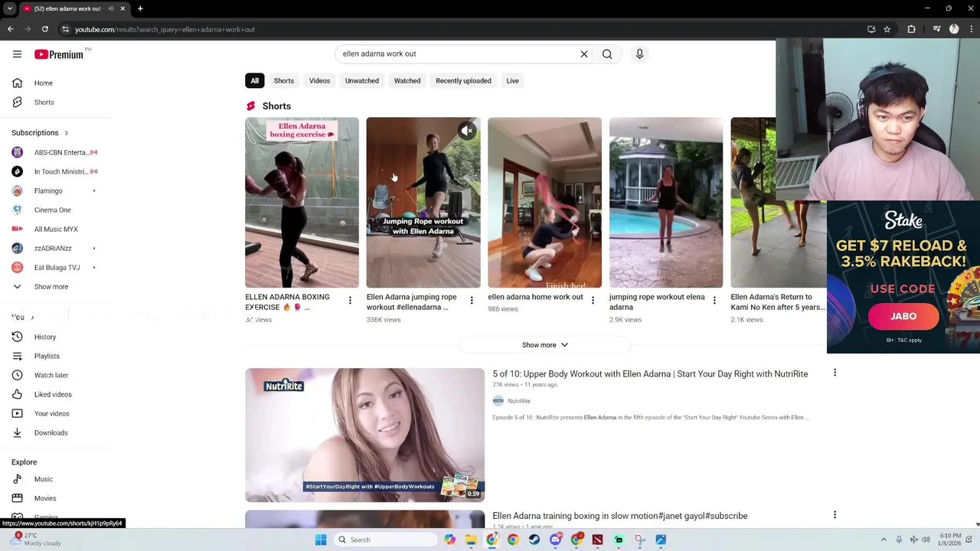The image size is (980, 551).
Task: Toggle taskbar volume icon
Action: click(926, 540)
